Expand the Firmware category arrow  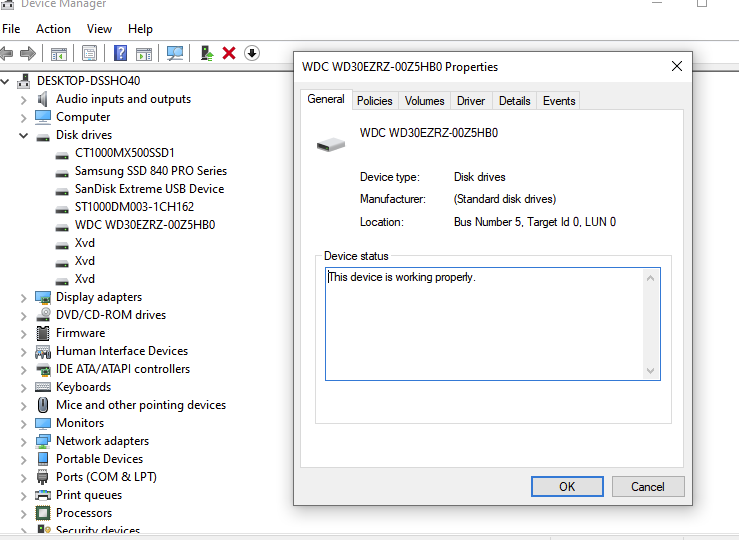(24, 334)
